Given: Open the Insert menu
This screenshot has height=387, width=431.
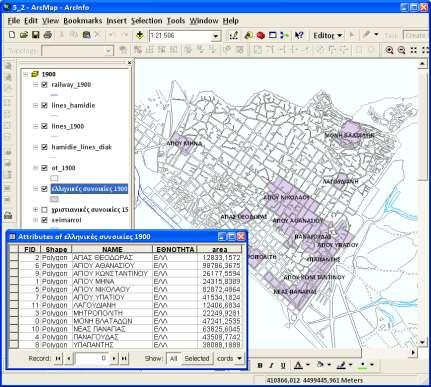Looking at the screenshot, I should [x=117, y=21].
